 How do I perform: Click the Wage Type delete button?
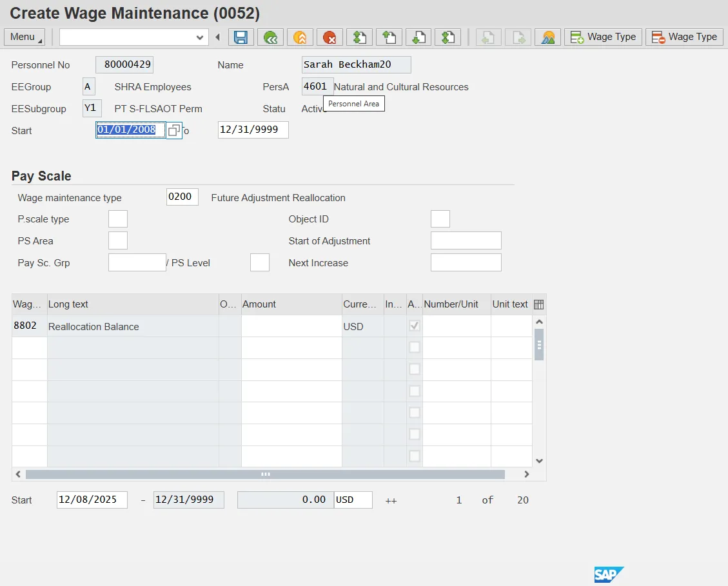click(684, 37)
